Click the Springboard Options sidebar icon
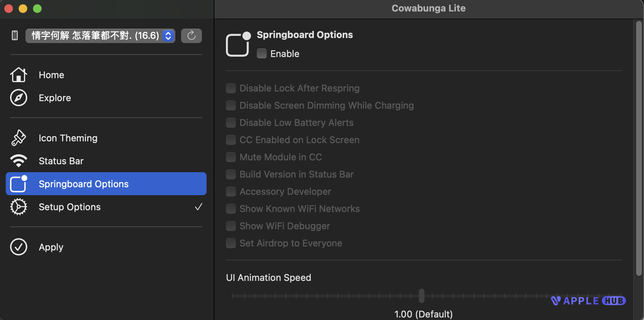The image size is (644, 320). pos(19,184)
